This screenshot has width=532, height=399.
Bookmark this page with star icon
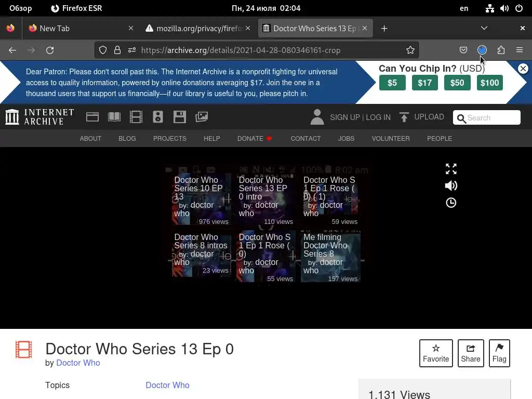(410, 50)
